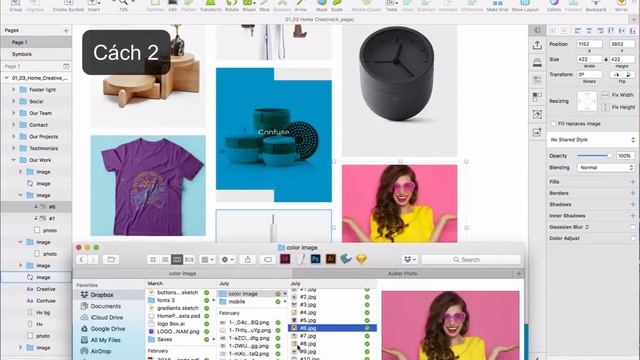Click the Finder edit tags button
Image resolution: width=640 pixels, height=360 pixels.
click(x=268, y=260)
